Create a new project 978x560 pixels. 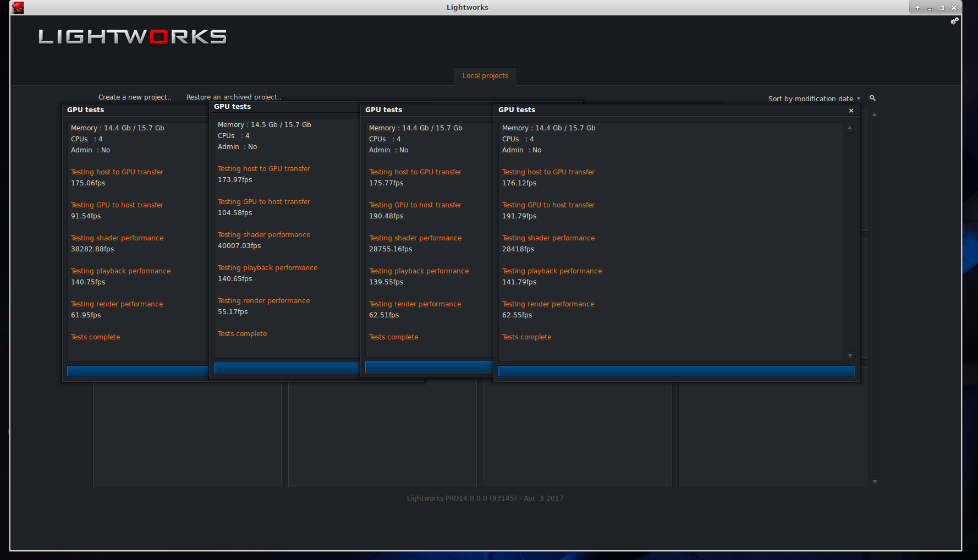pyautogui.click(x=135, y=97)
